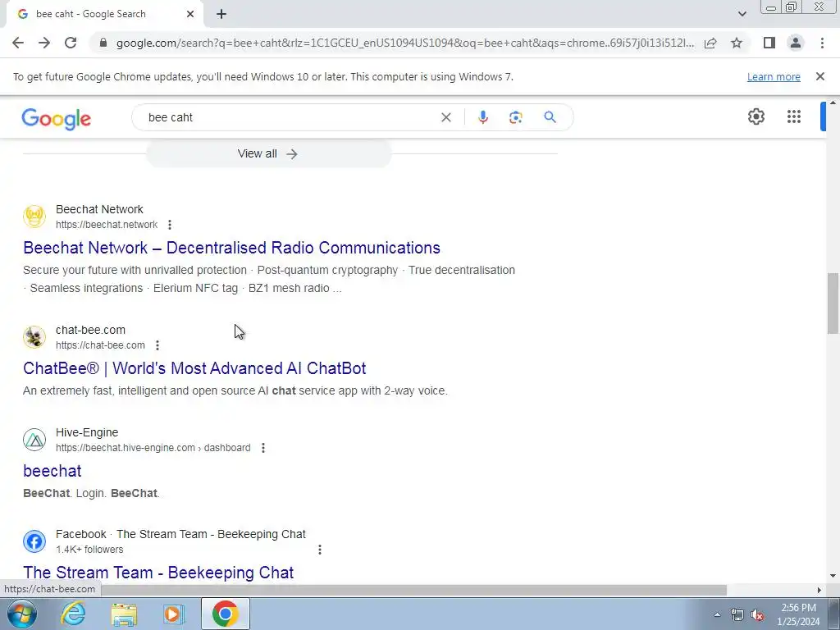Open the beechat Hive-Engine result
Viewport: 840px width, 630px height.
[52, 471]
